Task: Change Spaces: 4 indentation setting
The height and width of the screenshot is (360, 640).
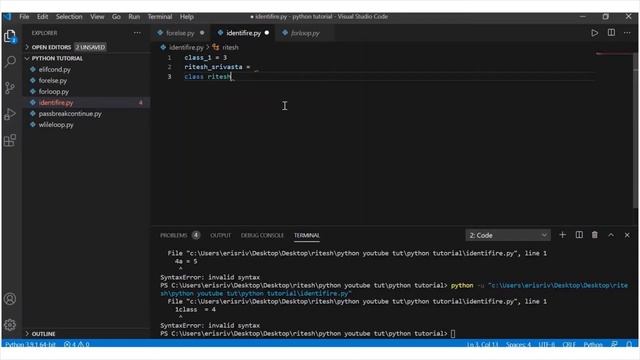Action: (518, 344)
